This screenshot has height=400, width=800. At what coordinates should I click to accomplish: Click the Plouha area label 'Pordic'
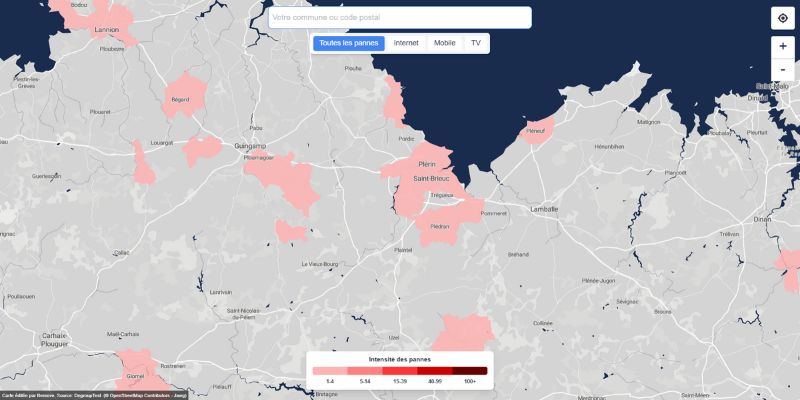pyautogui.click(x=406, y=138)
